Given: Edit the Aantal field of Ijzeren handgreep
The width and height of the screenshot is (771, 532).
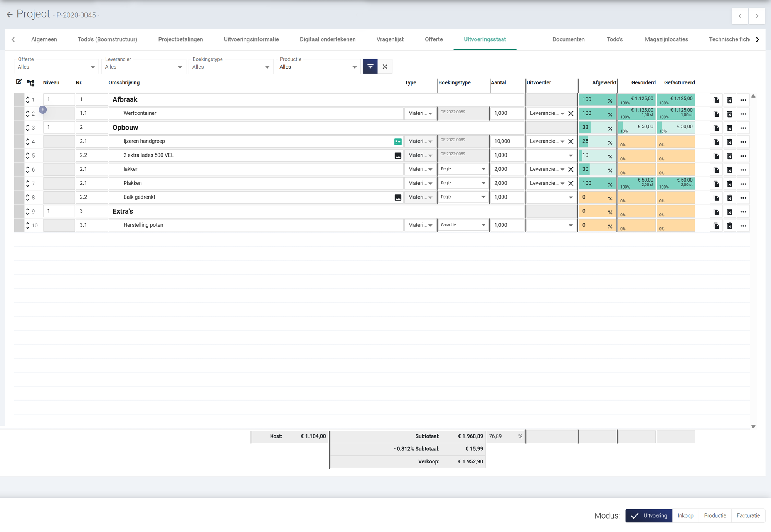Looking at the screenshot, I should tap(507, 141).
